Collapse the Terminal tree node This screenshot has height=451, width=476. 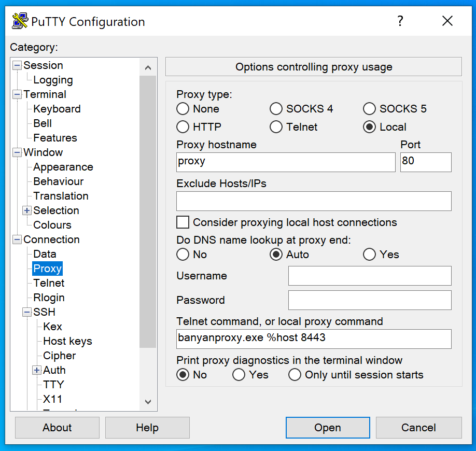(17, 94)
